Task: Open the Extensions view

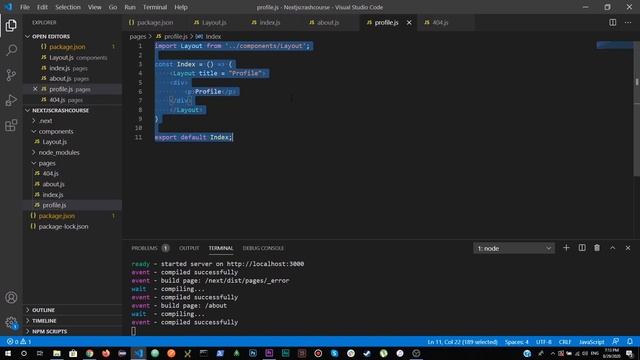Action: click(x=11, y=125)
